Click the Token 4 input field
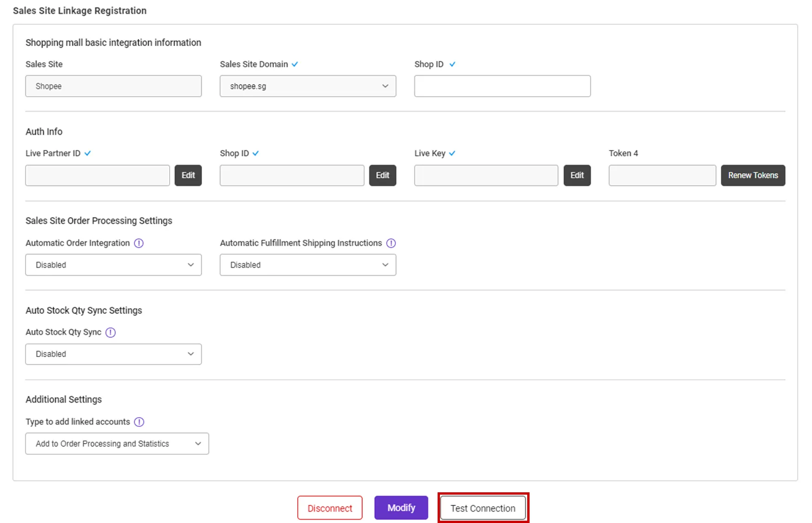This screenshot has height=523, width=812. pos(662,175)
